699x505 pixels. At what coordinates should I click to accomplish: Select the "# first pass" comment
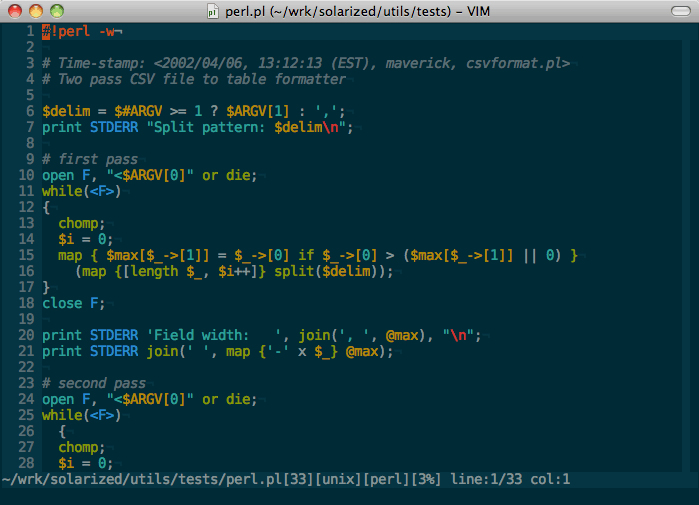[90, 159]
